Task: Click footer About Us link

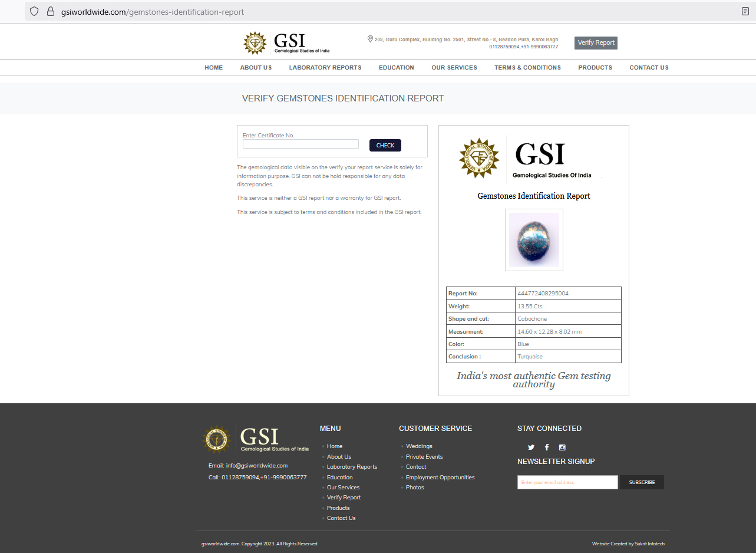Action: pos(339,457)
